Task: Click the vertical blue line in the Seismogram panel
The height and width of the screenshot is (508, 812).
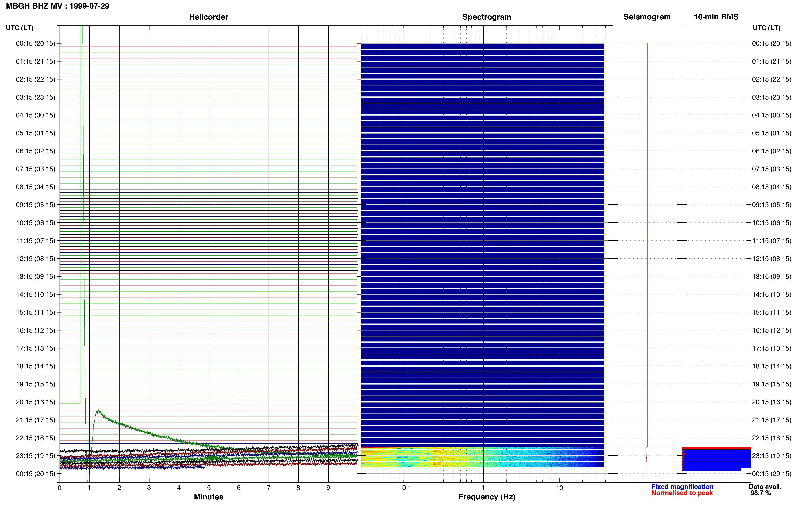Action: click(x=652, y=245)
